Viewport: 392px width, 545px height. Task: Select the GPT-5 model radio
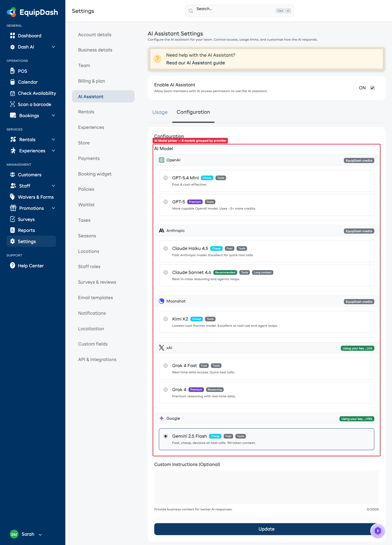pos(166,202)
